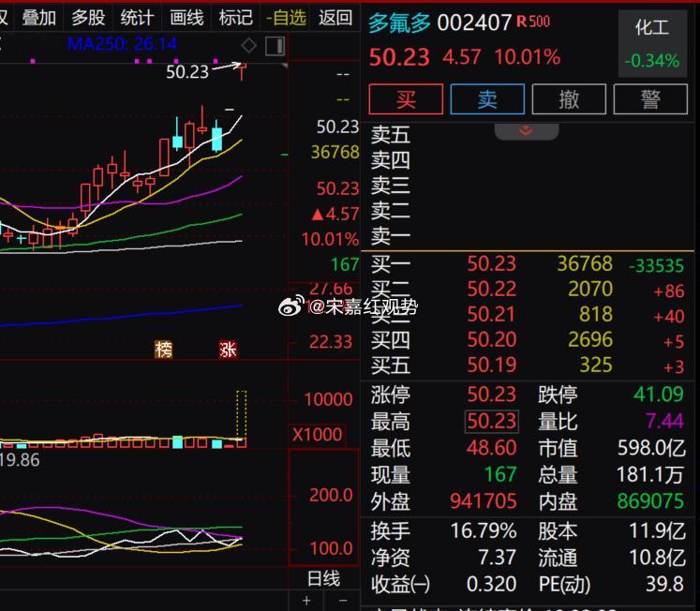Open the 多股 multi-stock menu
700x611 pixels.
pos(88,19)
